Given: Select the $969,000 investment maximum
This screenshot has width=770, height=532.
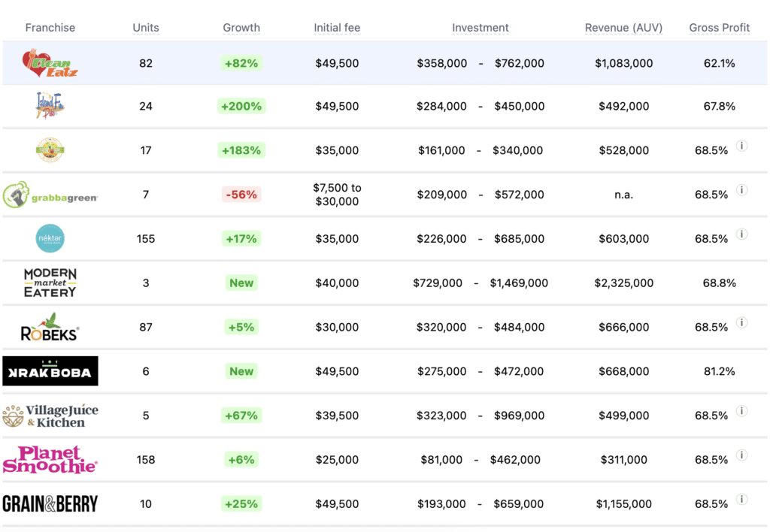Looking at the screenshot, I should pos(519,416).
